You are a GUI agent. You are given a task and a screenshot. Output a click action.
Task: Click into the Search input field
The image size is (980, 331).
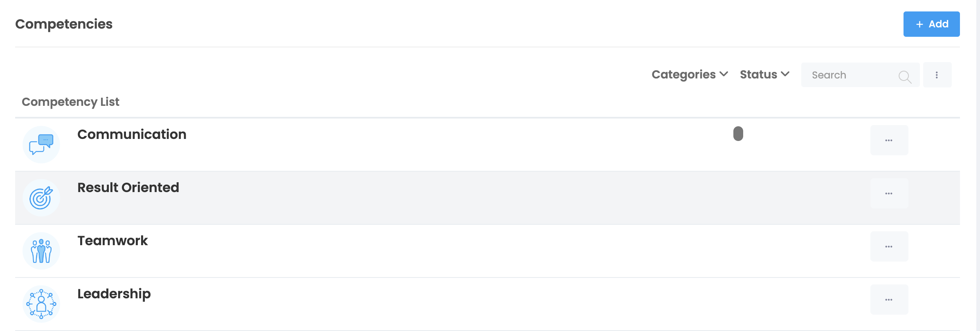click(851, 75)
